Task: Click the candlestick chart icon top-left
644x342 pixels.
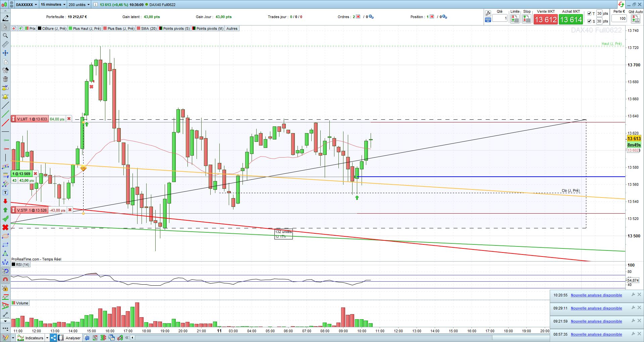Action: coord(4,5)
